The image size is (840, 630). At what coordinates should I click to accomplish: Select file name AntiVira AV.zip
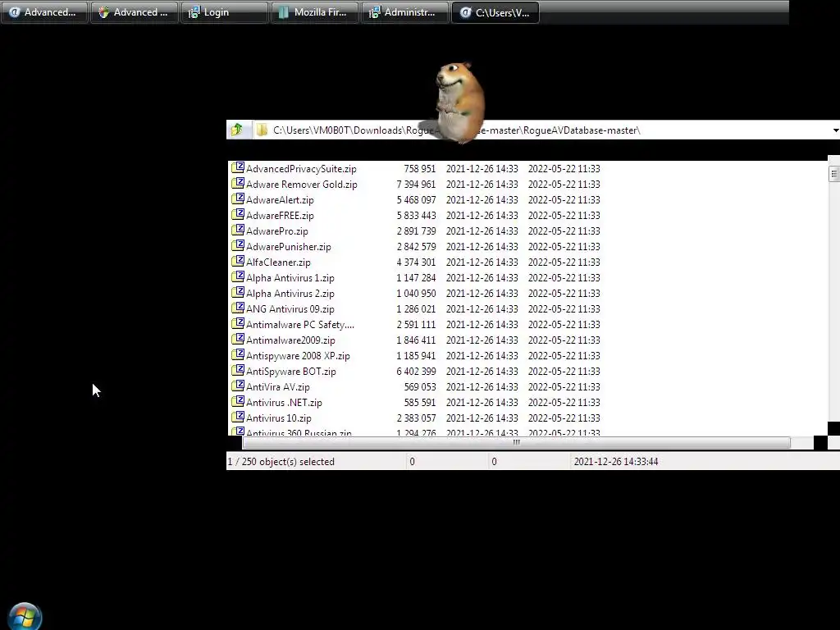pos(277,386)
